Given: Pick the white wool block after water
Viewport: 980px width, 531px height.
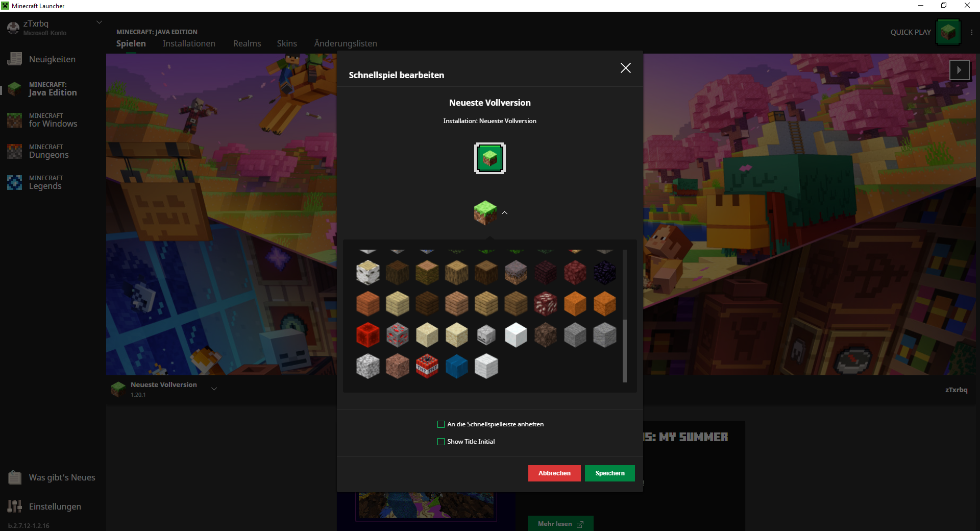Looking at the screenshot, I should point(486,366).
